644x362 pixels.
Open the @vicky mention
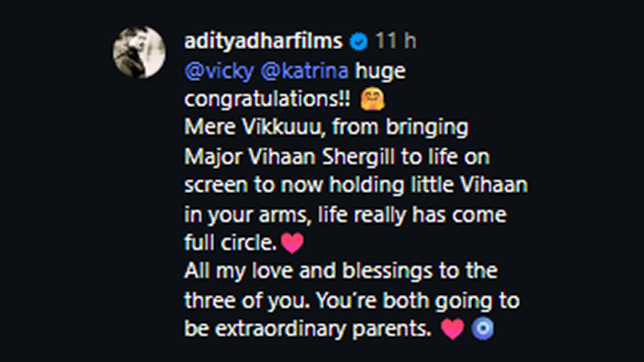[x=218, y=71]
